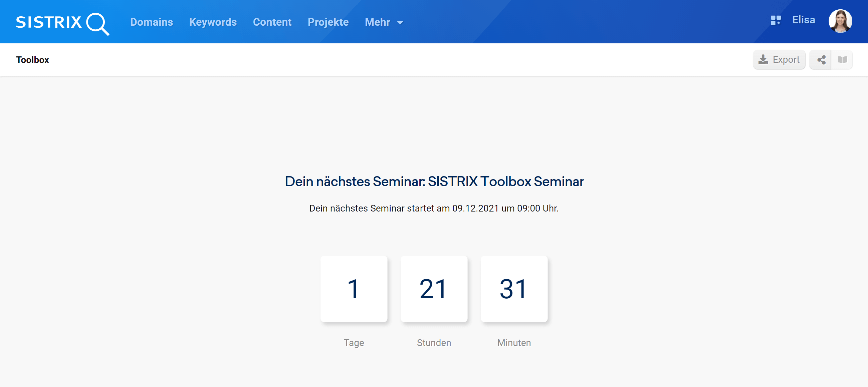This screenshot has width=868, height=387.
Task: Open the Mehr menu
Action: point(377,22)
